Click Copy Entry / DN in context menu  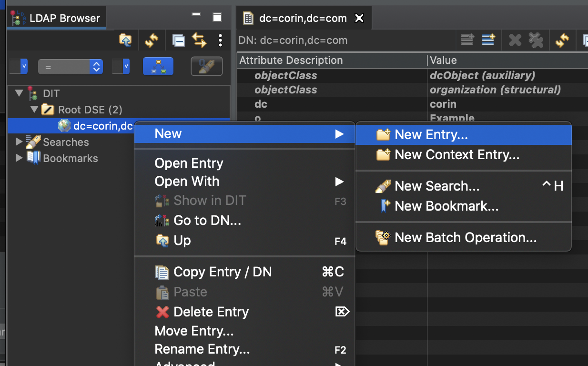pos(245,272)
